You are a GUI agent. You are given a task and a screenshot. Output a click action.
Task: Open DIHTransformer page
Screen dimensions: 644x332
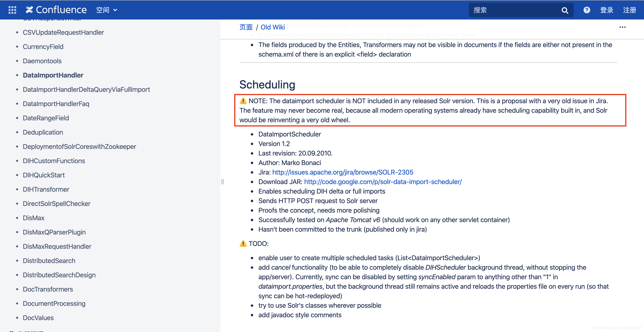[46, 189]
